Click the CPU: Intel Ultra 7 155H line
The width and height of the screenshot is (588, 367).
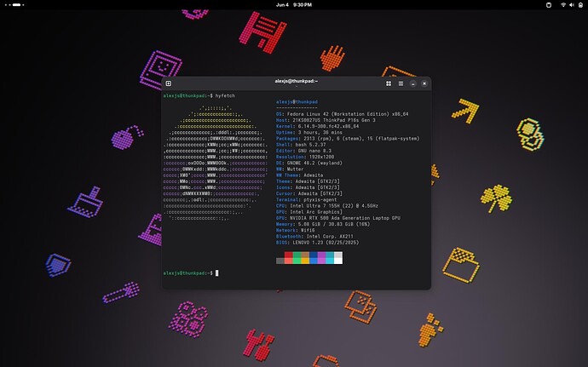327,206
